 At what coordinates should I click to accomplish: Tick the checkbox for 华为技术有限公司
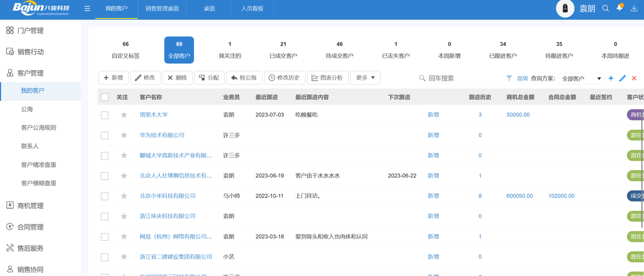[x=105, y=135]
